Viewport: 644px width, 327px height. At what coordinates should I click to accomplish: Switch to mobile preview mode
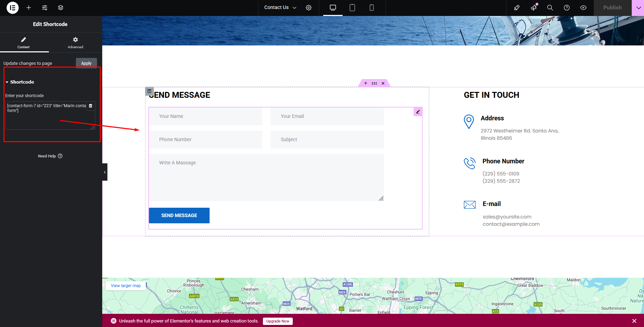[372, 8]
